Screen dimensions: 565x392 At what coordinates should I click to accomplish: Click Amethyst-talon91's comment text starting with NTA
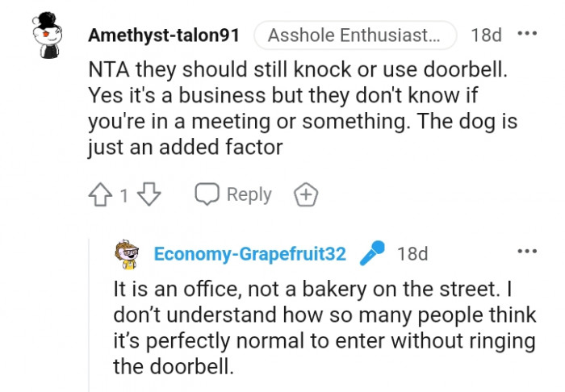(299, 109)
